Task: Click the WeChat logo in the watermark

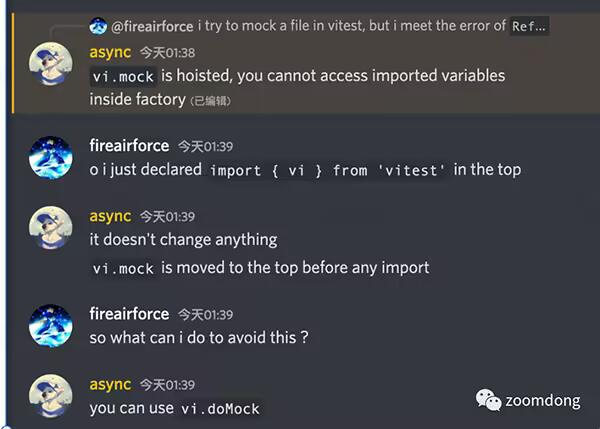Action: (489, 400)
